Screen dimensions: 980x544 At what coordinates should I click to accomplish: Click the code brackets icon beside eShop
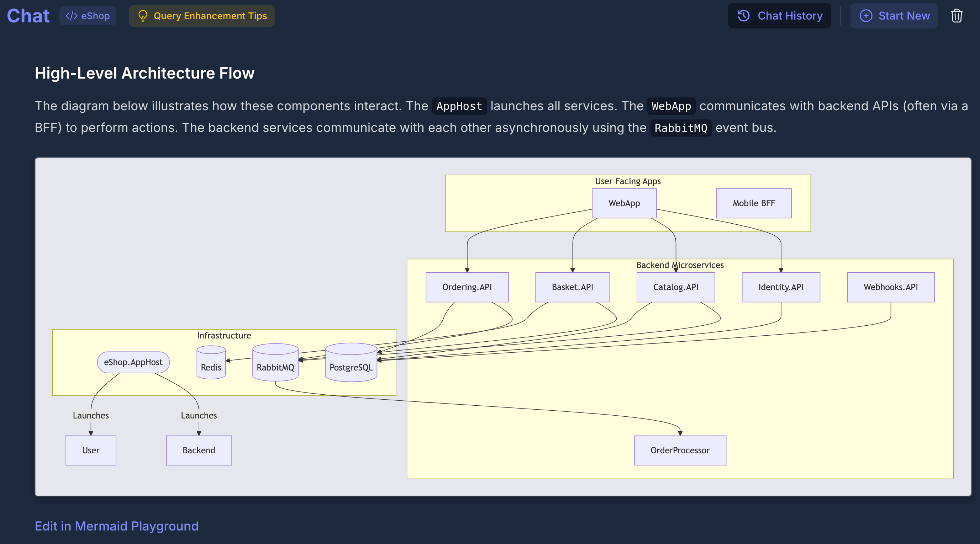tap(72, 16)
